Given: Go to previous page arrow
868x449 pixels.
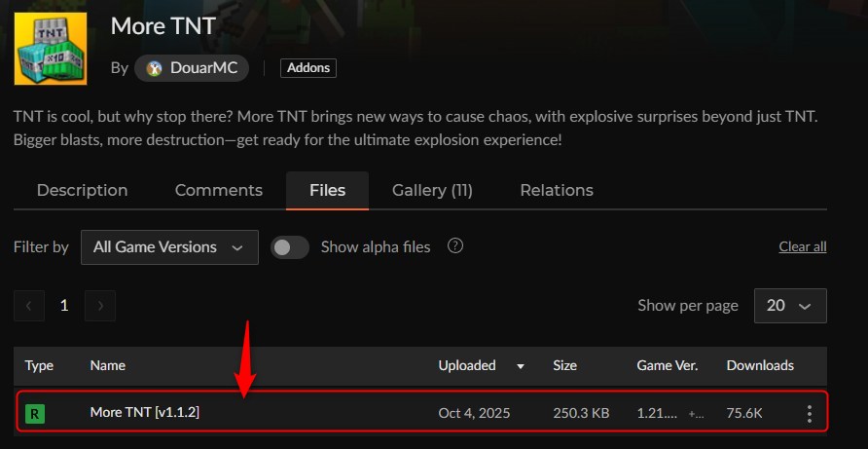Looking at the screenshot, I should click(x=29, y=306).
